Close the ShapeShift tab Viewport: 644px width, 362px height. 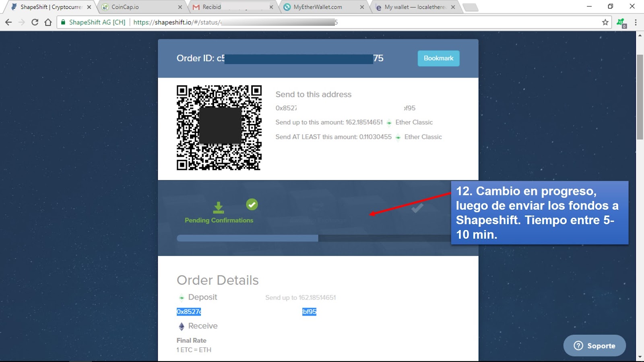click(x=89, y=7)
